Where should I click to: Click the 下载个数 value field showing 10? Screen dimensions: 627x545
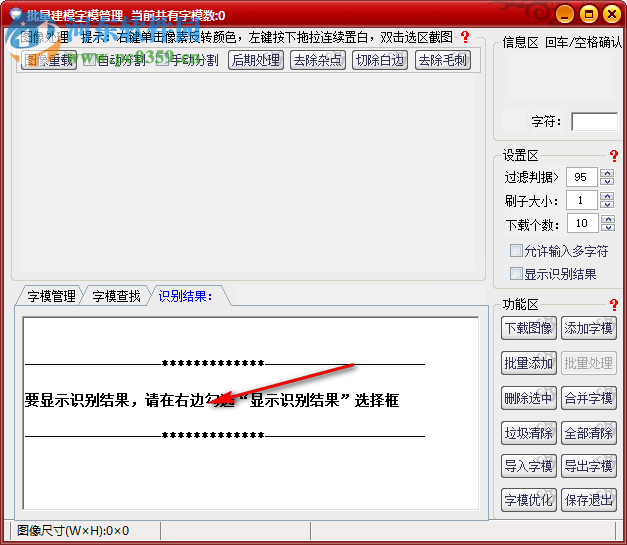(x=582, y=223)
